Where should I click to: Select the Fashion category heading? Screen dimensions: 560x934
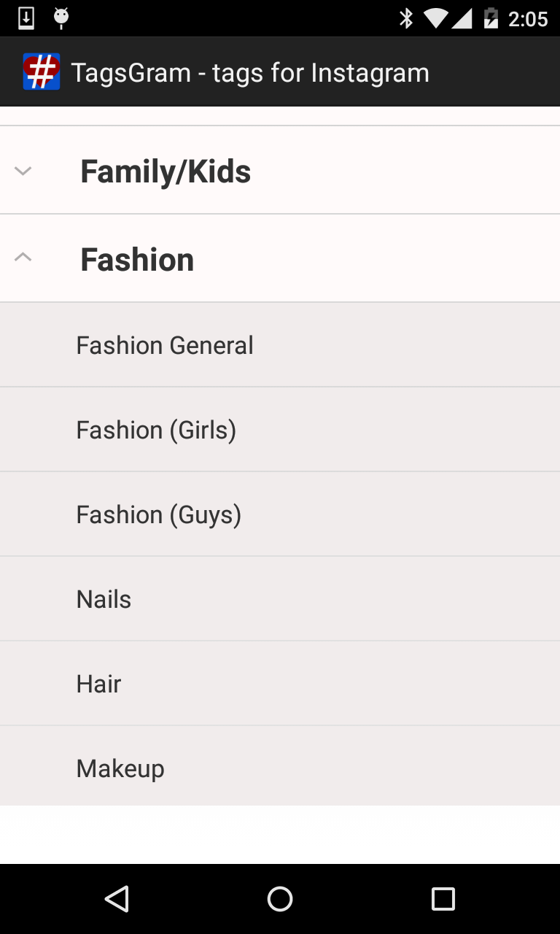click(137, 260)
